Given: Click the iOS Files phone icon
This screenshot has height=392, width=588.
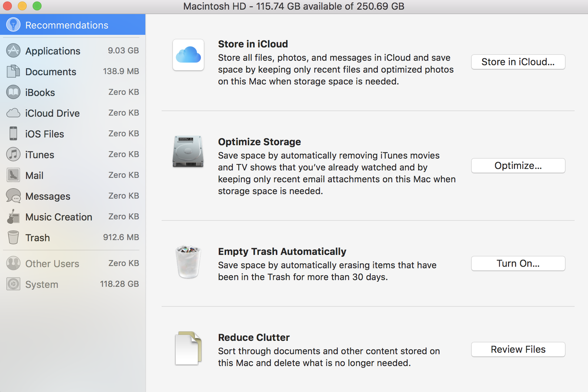Looking at the screenshot, I should click(13, 133).
